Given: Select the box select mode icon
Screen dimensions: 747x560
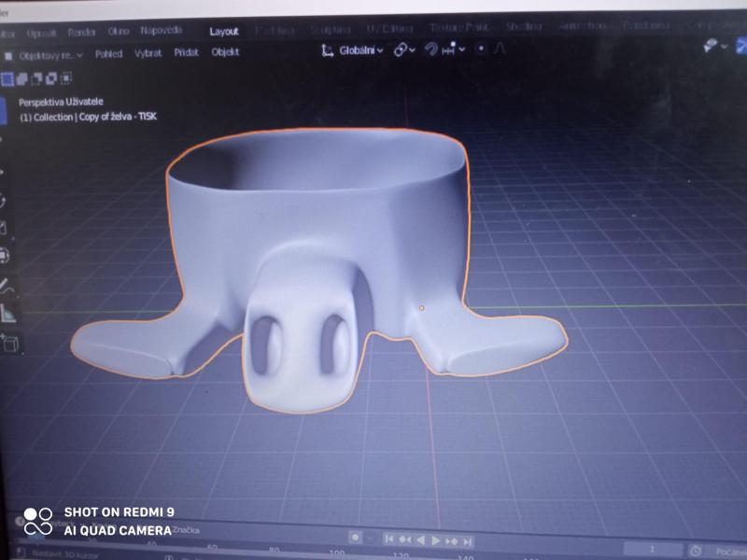Looking at the screenshot, I should point(7,80).
